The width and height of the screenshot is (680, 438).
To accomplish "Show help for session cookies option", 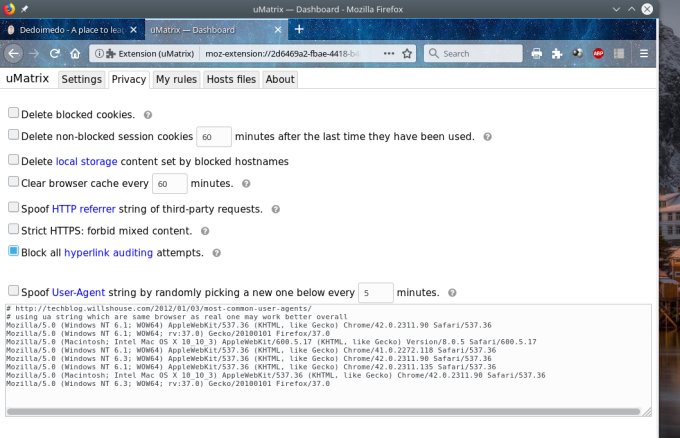I will pos(487,137).
